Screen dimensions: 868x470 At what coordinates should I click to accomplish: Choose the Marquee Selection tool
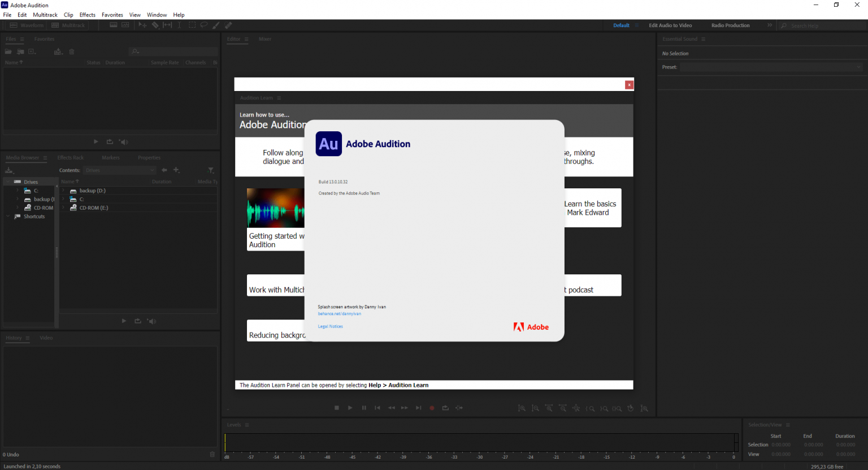click(x=192, y=25)
